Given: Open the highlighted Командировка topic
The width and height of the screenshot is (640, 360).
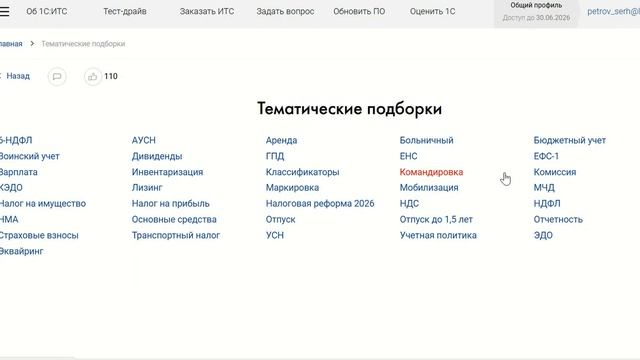Looking at the screenshot, I should [x=431, y=172].
